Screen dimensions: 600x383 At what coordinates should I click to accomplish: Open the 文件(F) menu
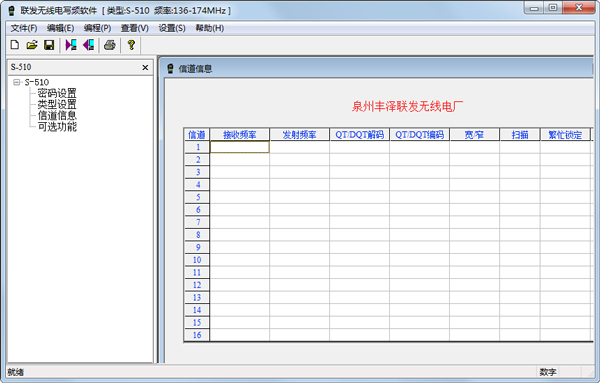(x=24, y=28)
